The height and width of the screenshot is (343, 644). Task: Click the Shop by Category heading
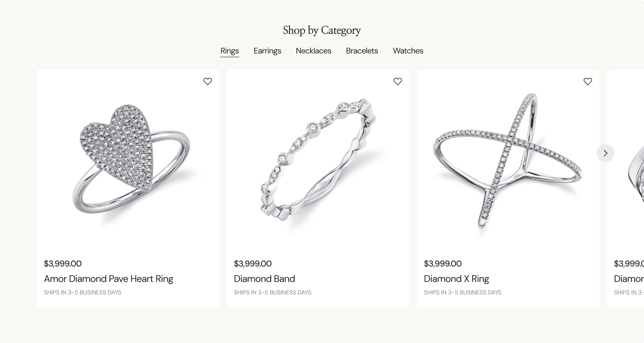click(x=322, y=30)
